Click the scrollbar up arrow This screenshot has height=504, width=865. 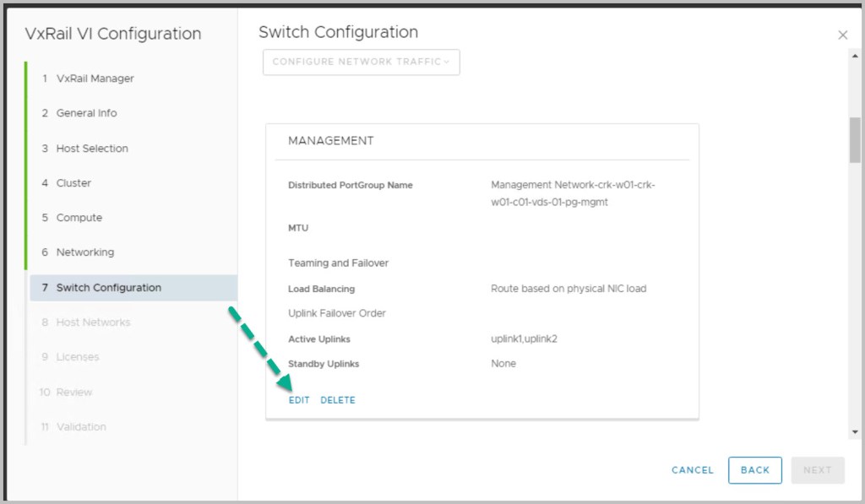pos(855,55)
